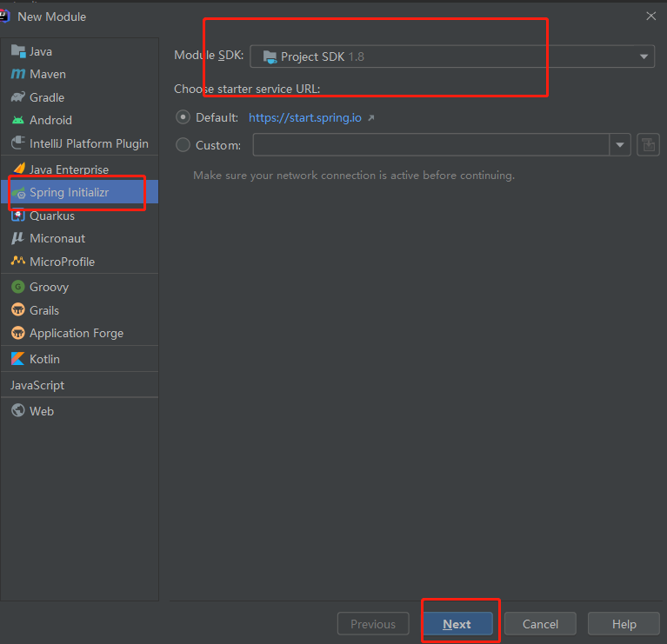Screen dimensions: 667x644
Task: Click the 'New Module' title text
Action: pyautogui.click(x=52, y=17)
